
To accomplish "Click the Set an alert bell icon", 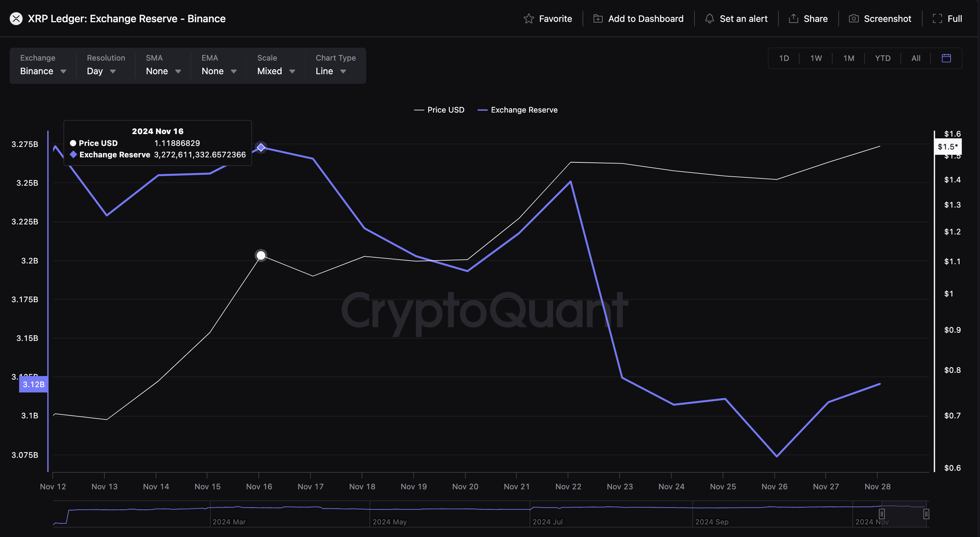I will [709, 18].
